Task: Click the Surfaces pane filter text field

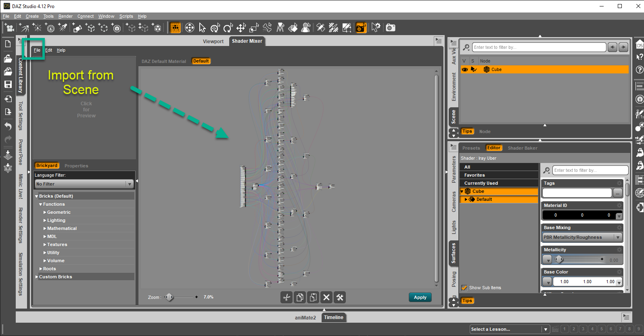Action: [590, 170]
